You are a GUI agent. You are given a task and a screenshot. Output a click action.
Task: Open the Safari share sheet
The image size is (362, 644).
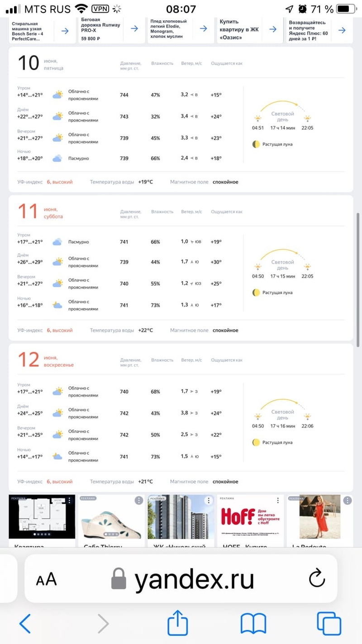pos(177,624)
